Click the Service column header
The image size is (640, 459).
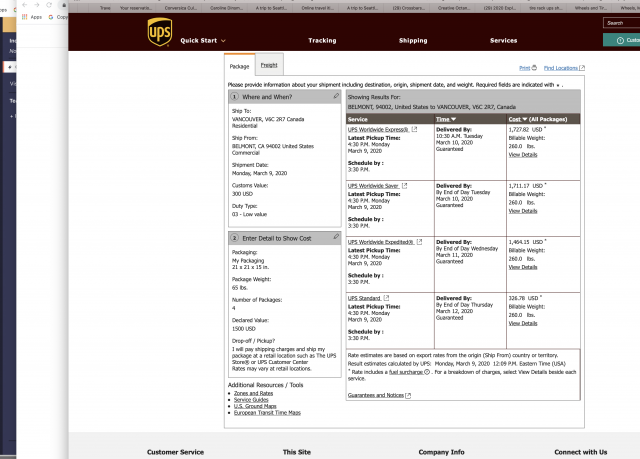[x=358, y=119]
